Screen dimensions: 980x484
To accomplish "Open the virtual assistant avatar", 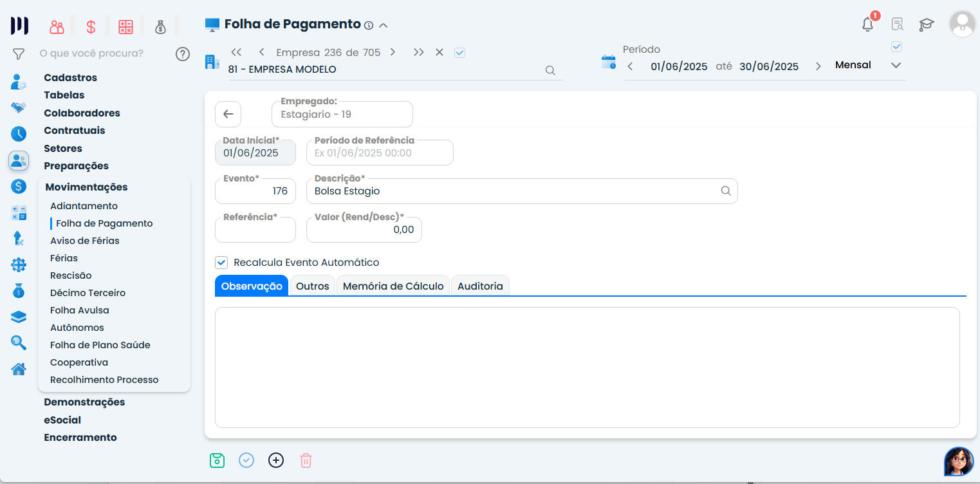I will [x=958, y=461].
